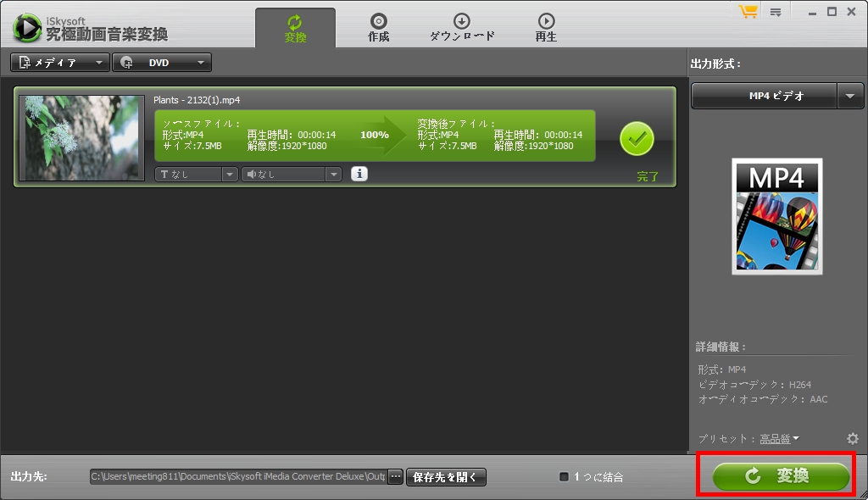Click the shopping cart icon
Screen dimensions: 868x500
coord(748,12)
